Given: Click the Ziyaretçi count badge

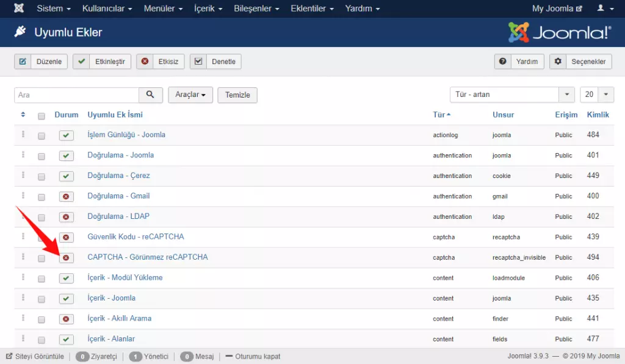Looking at the screenshot, I should pos(82,357).
